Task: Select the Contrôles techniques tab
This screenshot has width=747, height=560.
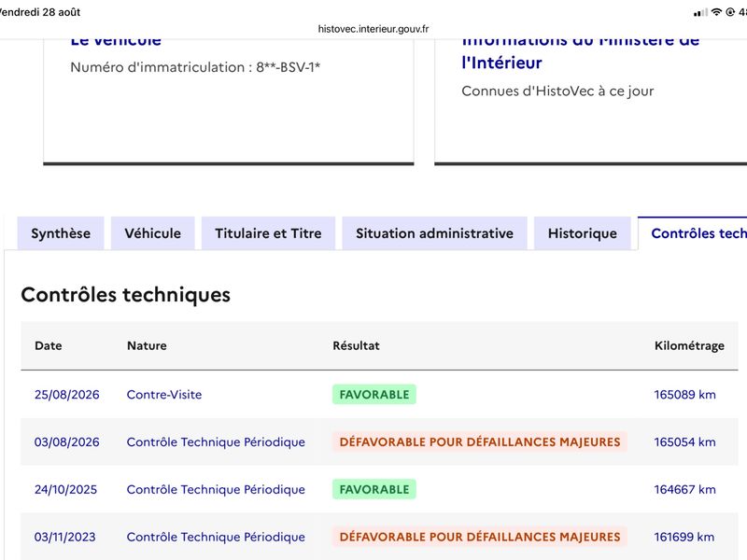Action: pyautogui.click(x=693, y=233)
